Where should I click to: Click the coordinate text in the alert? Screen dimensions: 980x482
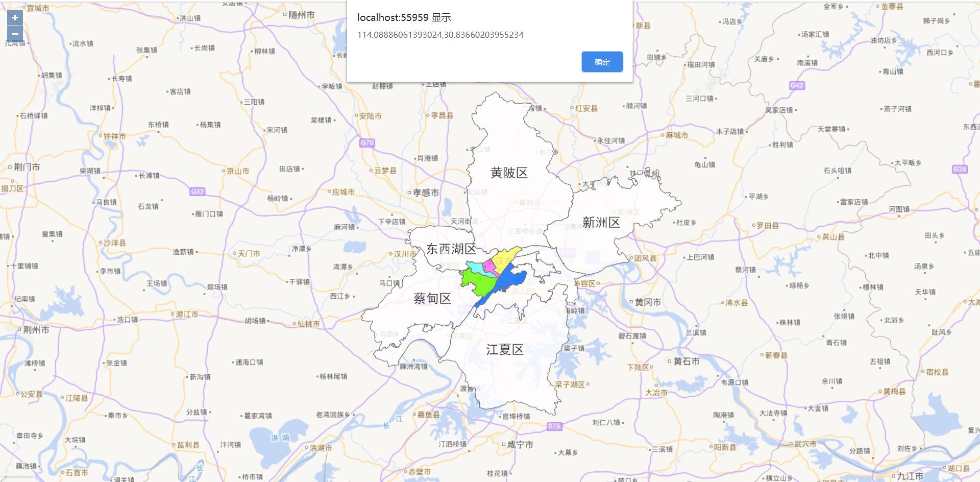(x=440, y=35)
